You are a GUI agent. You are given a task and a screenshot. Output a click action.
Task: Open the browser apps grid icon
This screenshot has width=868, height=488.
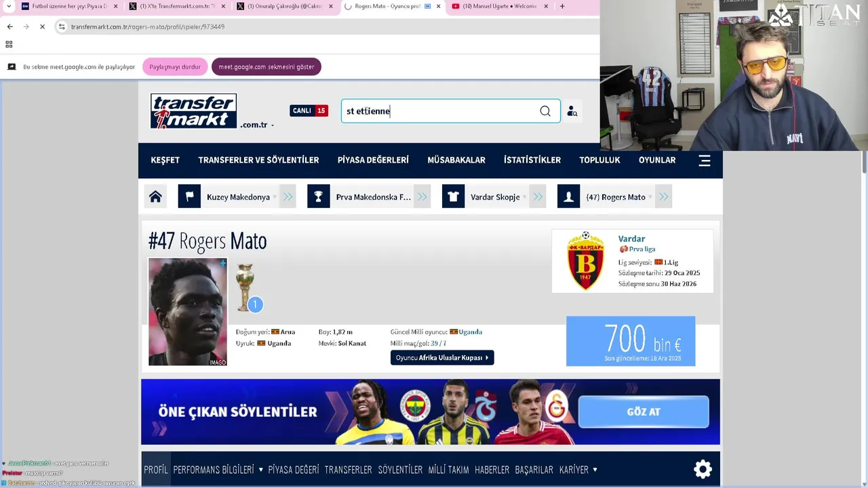(9, 45)
